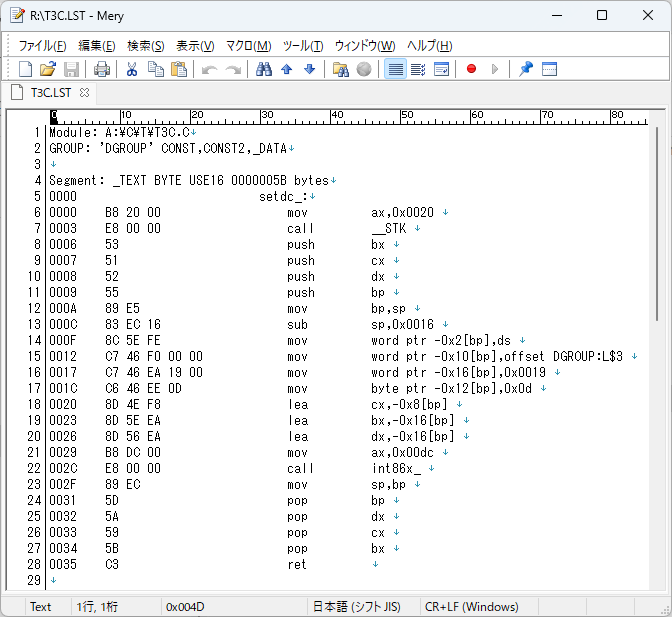The width and height of the screenshot is (672, 617).
Task: Create a new file with toolbar icon
Action: point(25,69)
